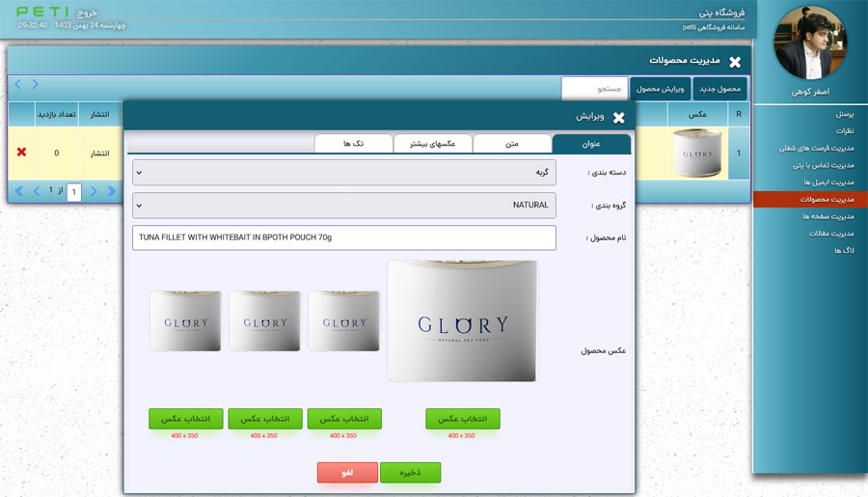Click the leftmost small GLORY thumbnail
This screenshot has height=497, width=868.
185,320
